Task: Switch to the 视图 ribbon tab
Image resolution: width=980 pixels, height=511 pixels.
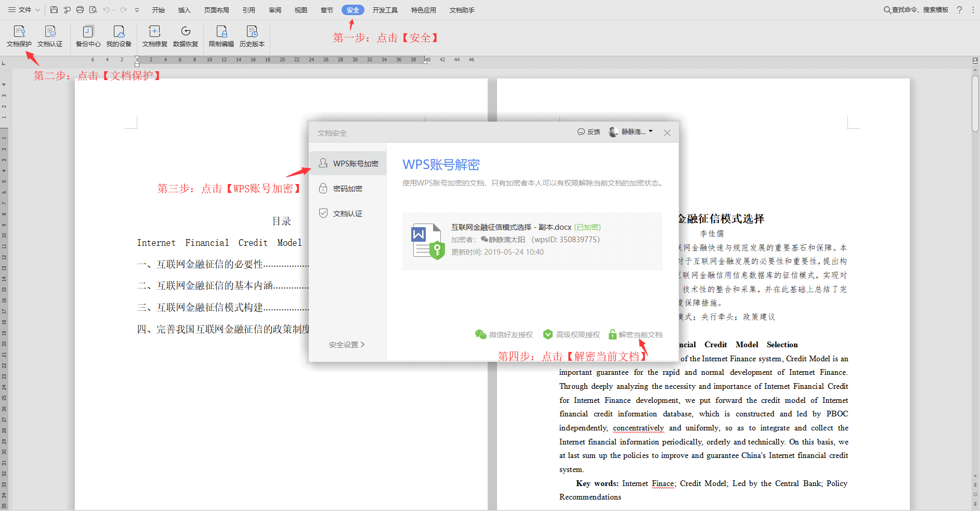Action: click(x=301, y=10)
